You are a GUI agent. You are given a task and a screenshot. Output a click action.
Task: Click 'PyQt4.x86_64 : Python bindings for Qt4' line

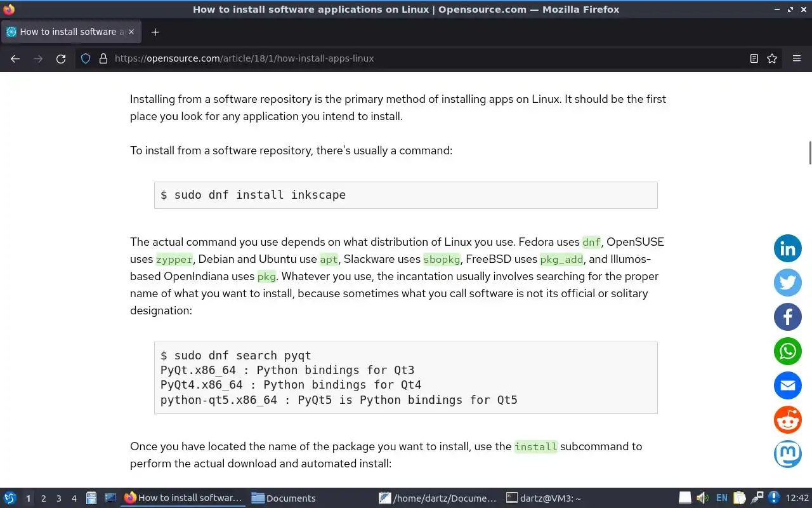291,385
